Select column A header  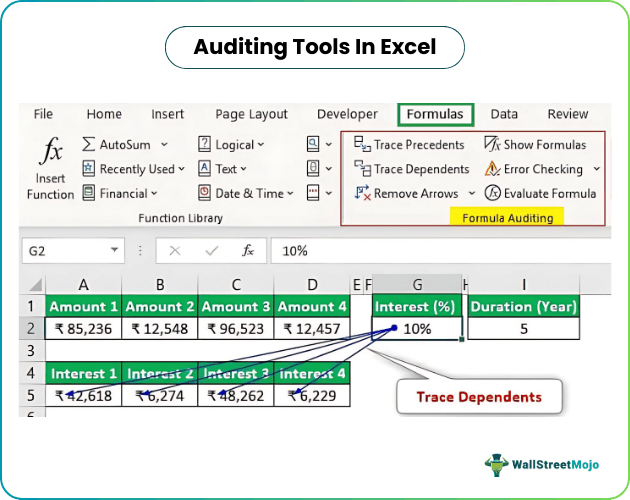tap(83, 285)
